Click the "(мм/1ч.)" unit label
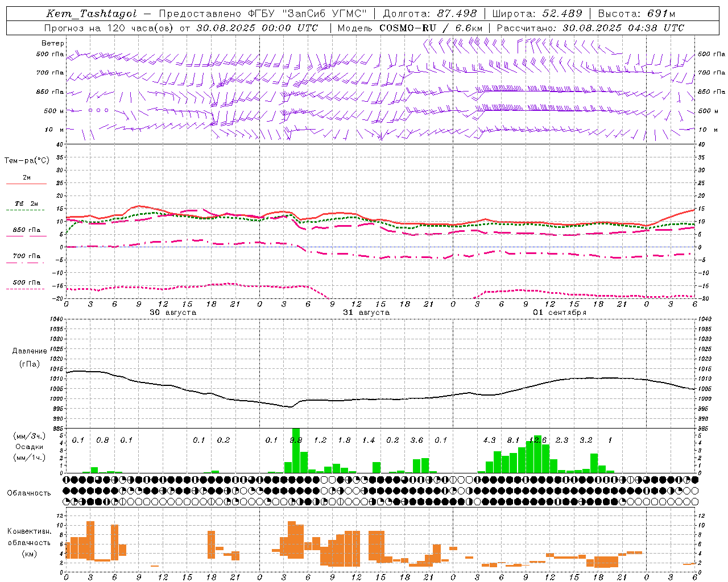 click(29, 458)
